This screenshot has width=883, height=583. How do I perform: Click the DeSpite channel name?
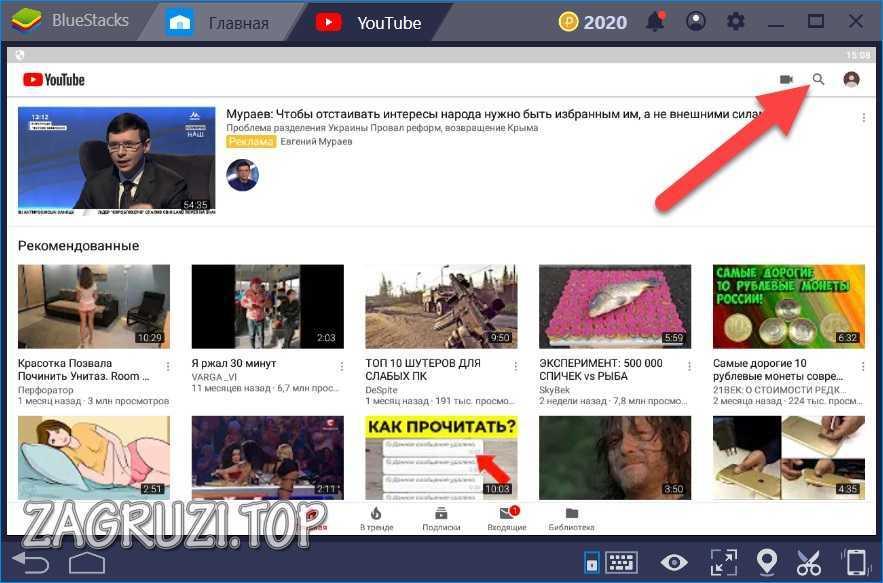click(x=381, y=390)
